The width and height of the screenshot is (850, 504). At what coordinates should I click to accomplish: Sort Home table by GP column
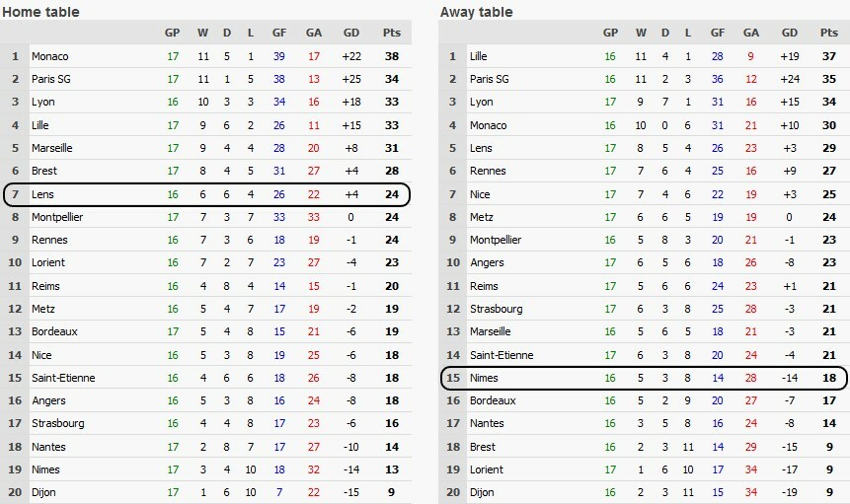coord(172,33)
